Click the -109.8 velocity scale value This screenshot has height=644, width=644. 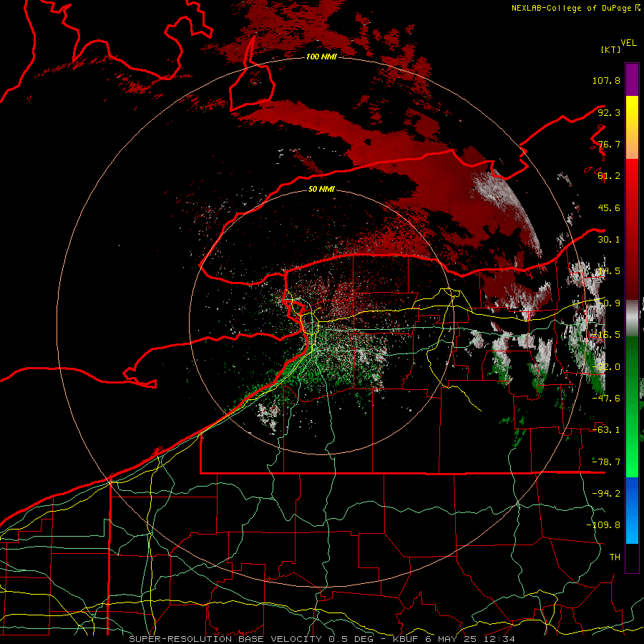point(603,525)
